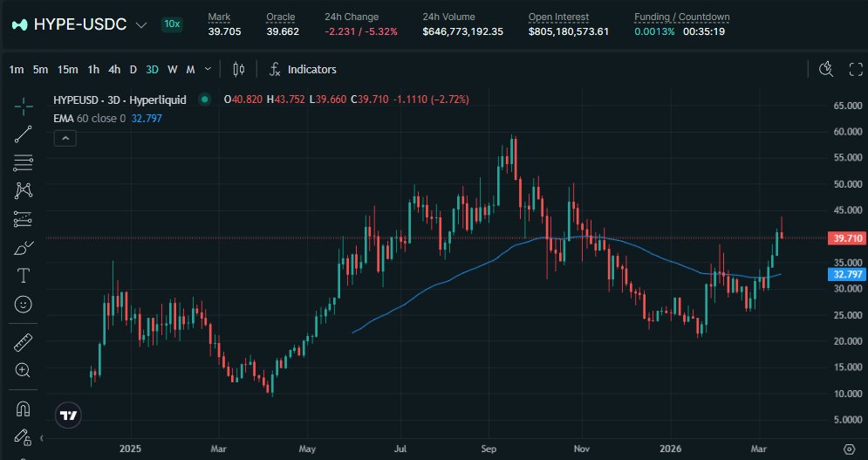Click the TradingView logo badge

tap(69, 415)
